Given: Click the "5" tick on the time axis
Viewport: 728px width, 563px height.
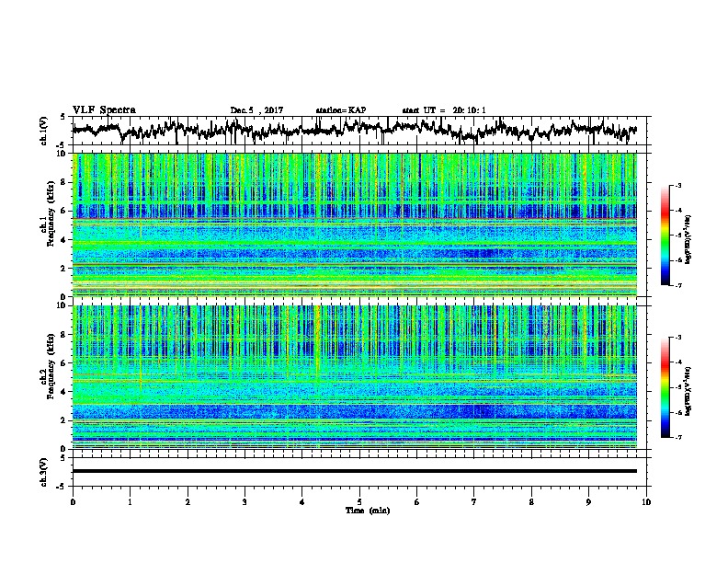Looking at the screenshot, I should tap(359, 502).
